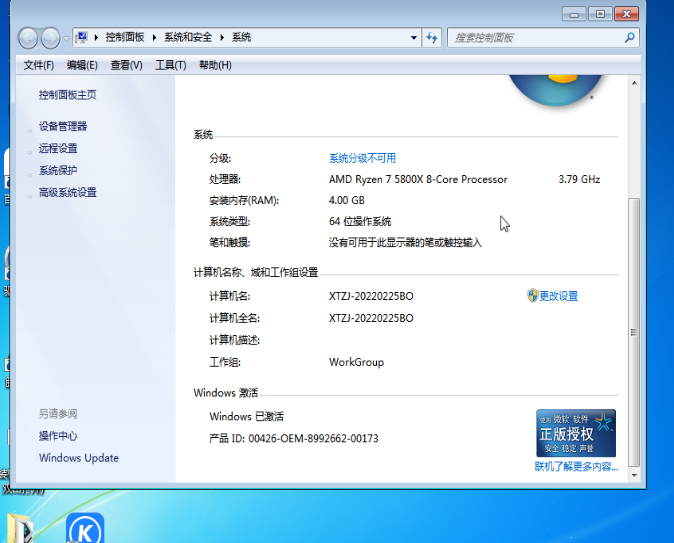Screen dimensions: 674x543
Task: Open the 工具(T) menu
Action: point(170,65)
